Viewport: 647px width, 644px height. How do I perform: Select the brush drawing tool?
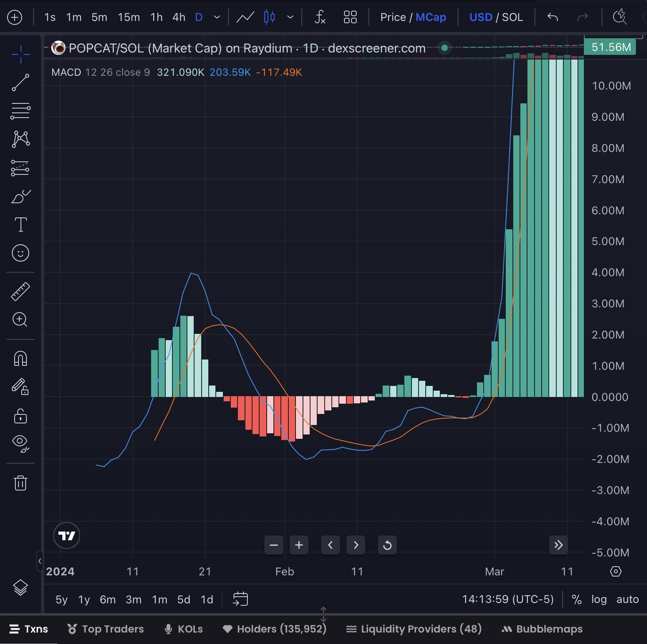21,196
